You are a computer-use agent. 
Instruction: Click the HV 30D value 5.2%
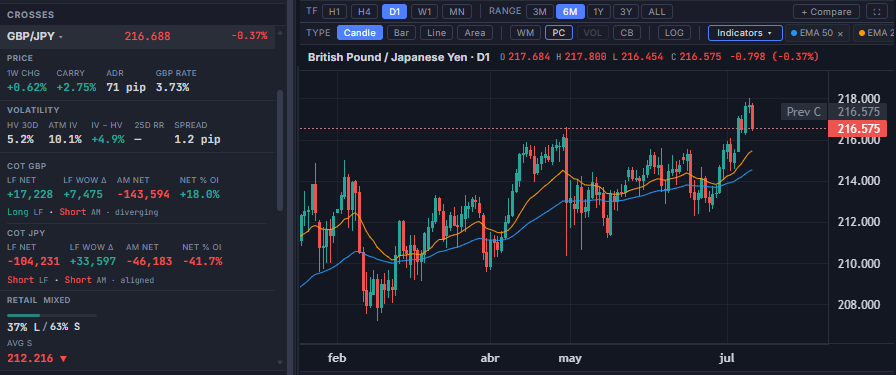point(20,139)
